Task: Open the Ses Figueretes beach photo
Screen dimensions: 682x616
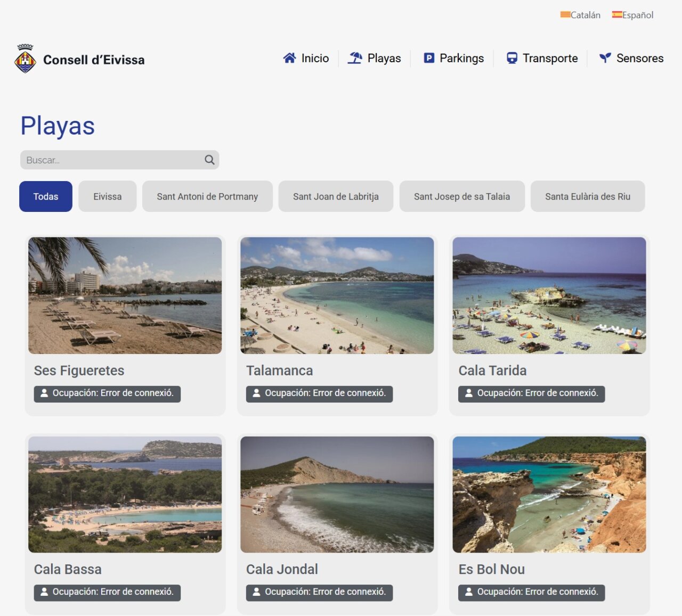Action: click(x=125, y=295)
